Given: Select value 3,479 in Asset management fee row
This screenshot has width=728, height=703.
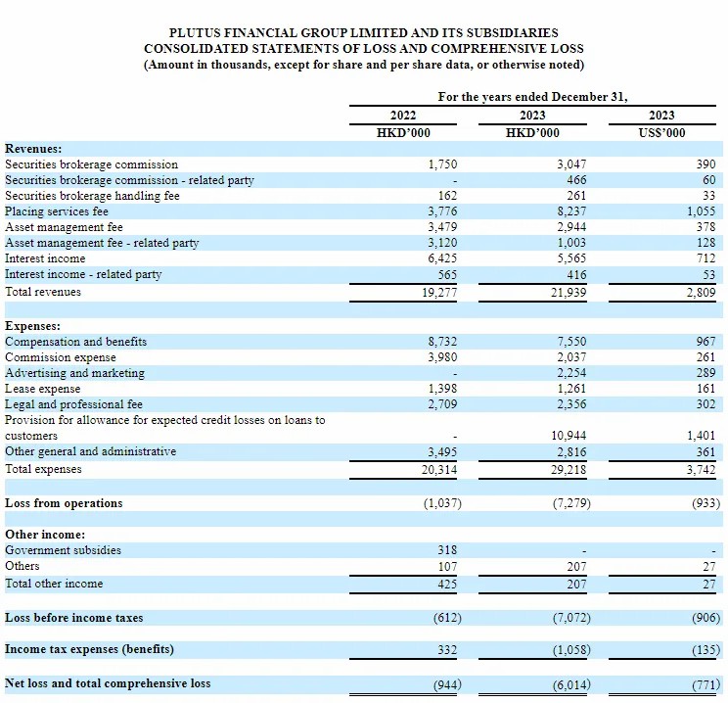Looking at the screenshot, I should (x=442, y=227).
